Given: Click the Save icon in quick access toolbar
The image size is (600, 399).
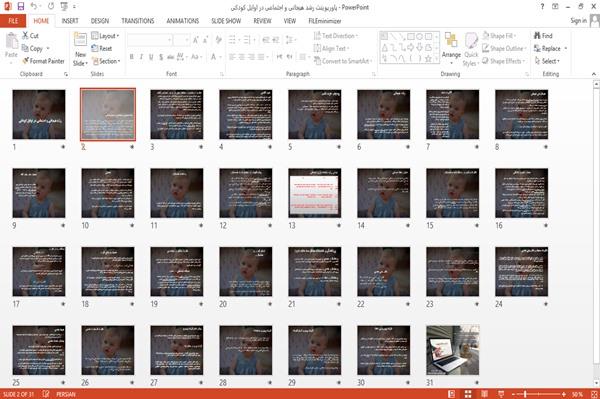Looking at the screenshot, I should (21, 6).
